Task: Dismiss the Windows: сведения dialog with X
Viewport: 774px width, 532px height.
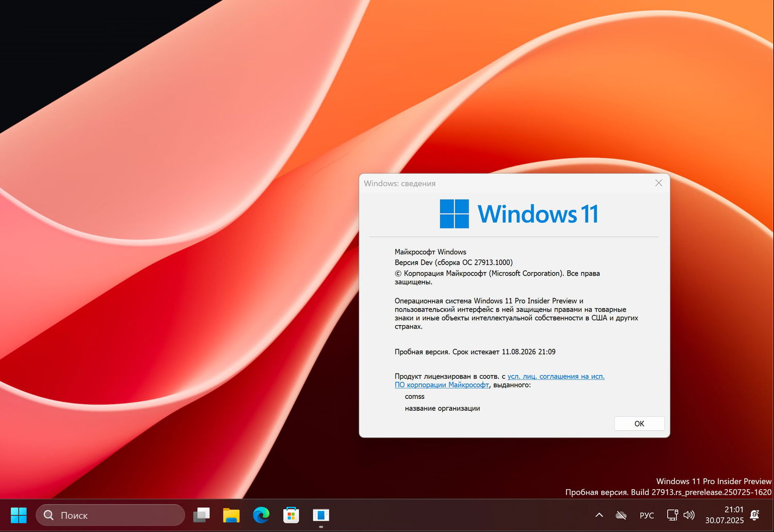Action: coord(658,183)
